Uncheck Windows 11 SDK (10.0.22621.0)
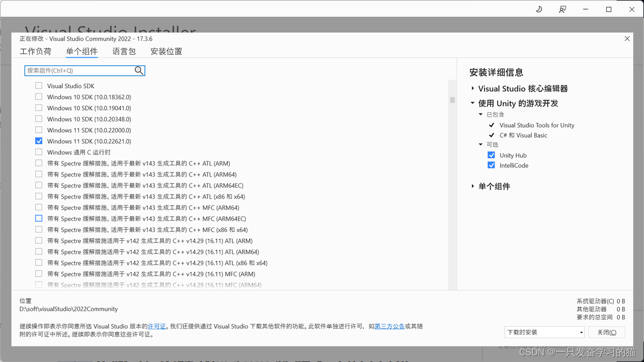Screen dimensions: 644x362 tap(39, 141)
